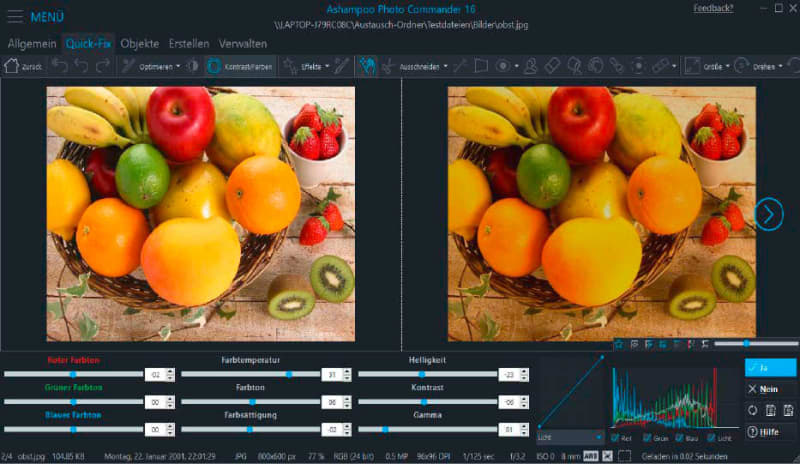
Task: Click the Helligkeit slider
Action: (428, 374)
